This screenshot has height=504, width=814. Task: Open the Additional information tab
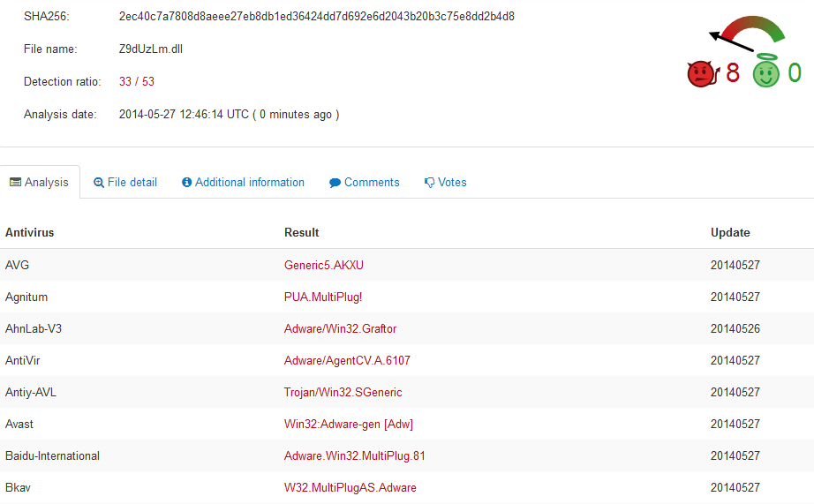pos(243,182)
